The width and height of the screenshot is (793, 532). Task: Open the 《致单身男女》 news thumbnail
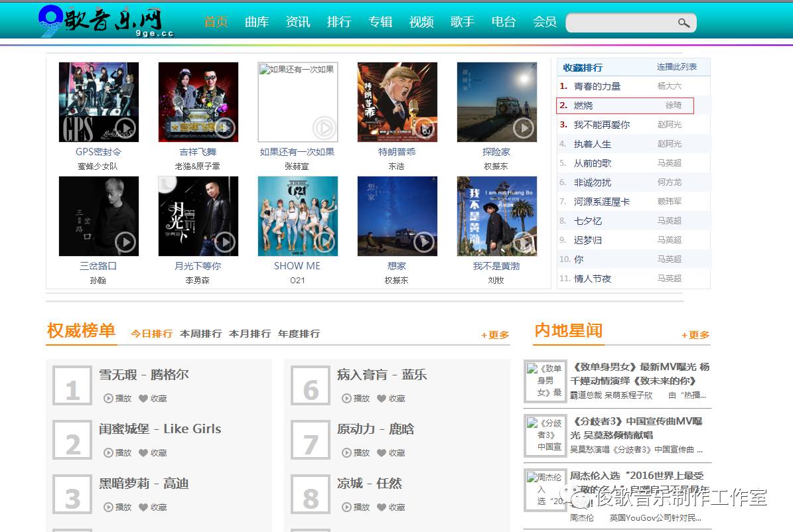click(545, 381)
